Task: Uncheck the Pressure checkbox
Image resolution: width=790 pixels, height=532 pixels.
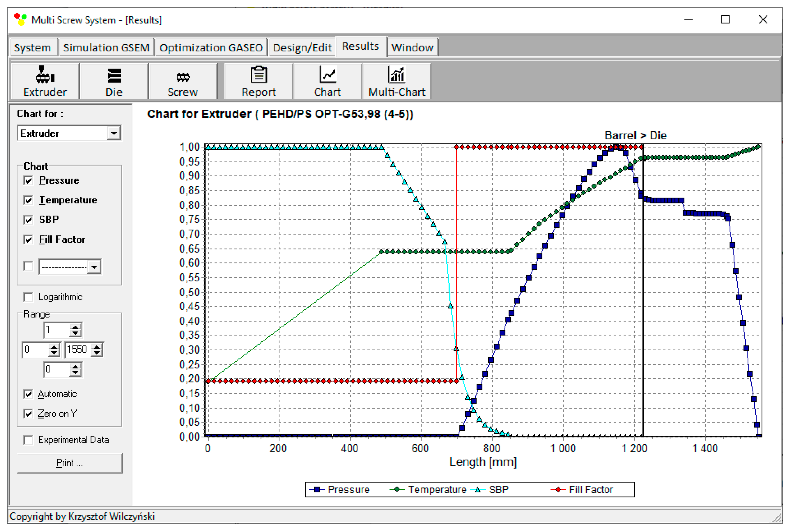Action: point(28,181)
